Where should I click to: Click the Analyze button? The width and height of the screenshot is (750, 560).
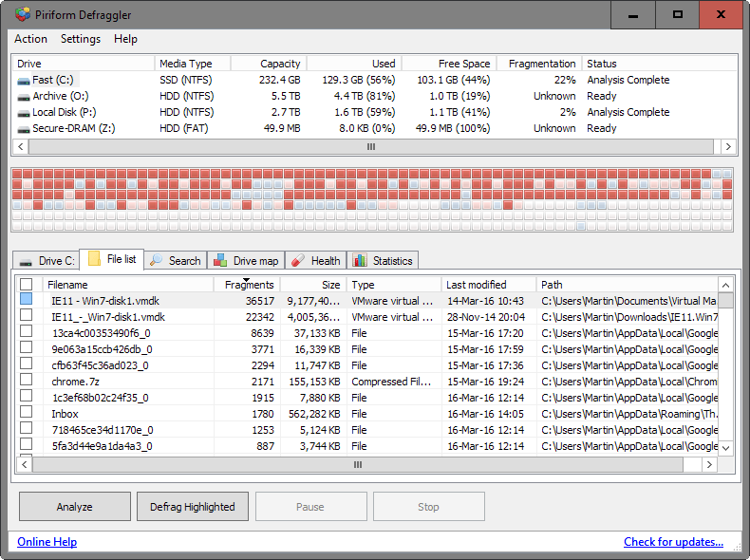(x=75, y=507)
